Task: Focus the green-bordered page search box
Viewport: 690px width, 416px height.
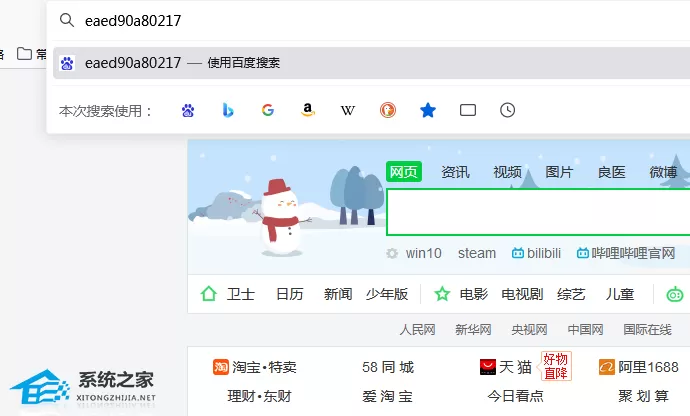Action: tap(538, 212)
